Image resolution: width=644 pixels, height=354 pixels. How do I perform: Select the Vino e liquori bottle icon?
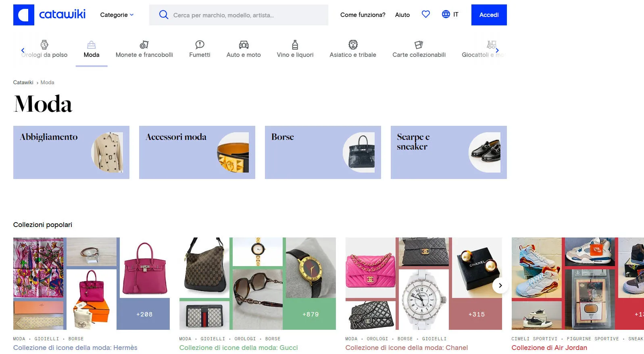click(x=295, y=45)
